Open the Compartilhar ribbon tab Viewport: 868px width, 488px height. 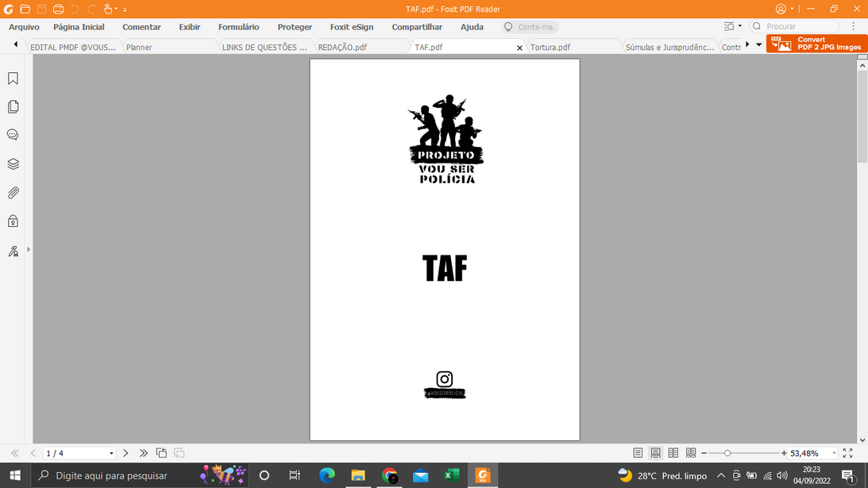[x=417, y=26]
